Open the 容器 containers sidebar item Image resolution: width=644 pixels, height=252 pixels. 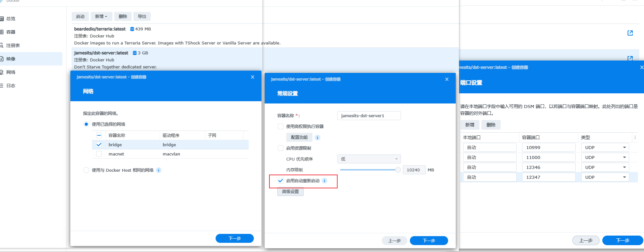[x=31, y=32]
